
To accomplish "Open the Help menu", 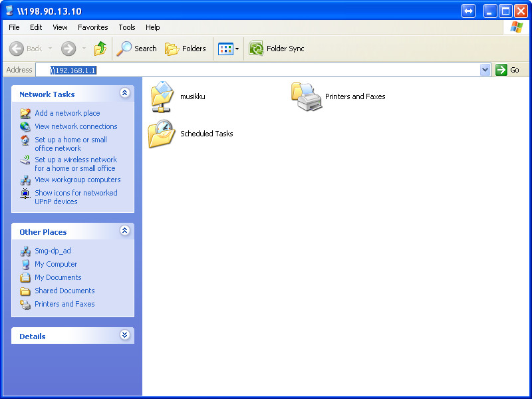I will [x=153, y=27].
